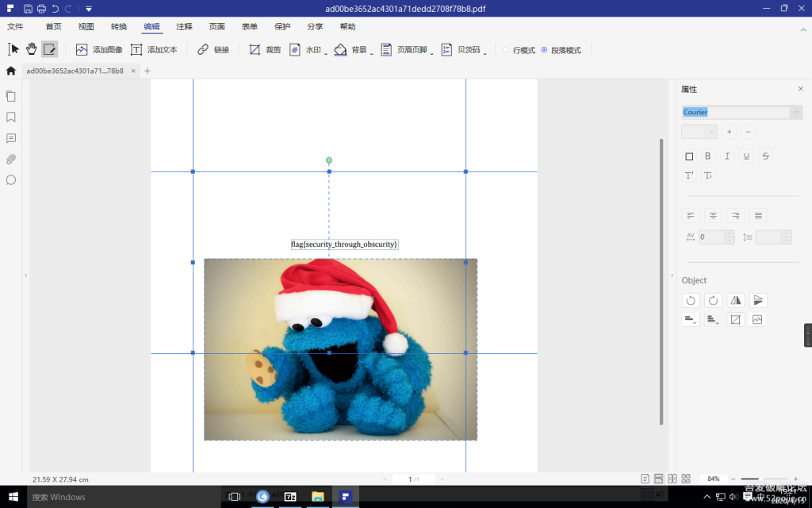
Task: Toggle superscript formatting
Action: [689, 175]
